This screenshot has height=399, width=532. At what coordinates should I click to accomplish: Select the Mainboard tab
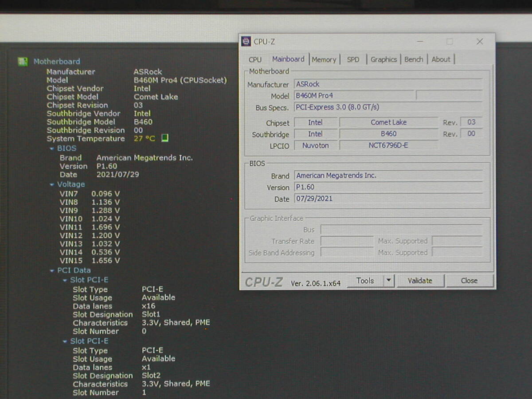coord(288,59)
